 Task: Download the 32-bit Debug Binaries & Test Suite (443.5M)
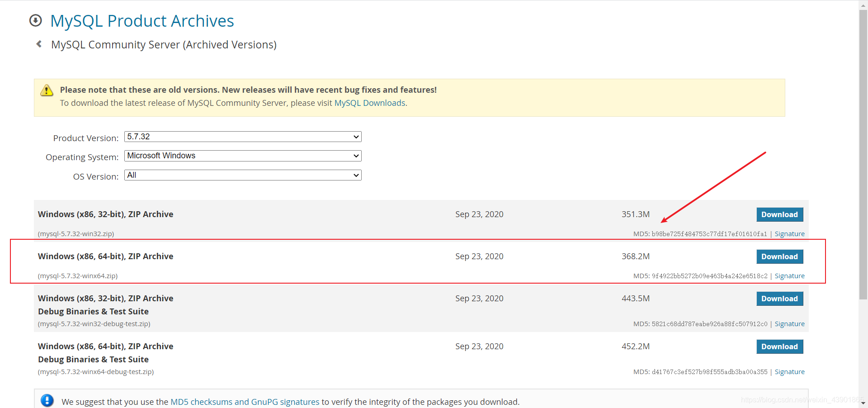tap(780, 299)
